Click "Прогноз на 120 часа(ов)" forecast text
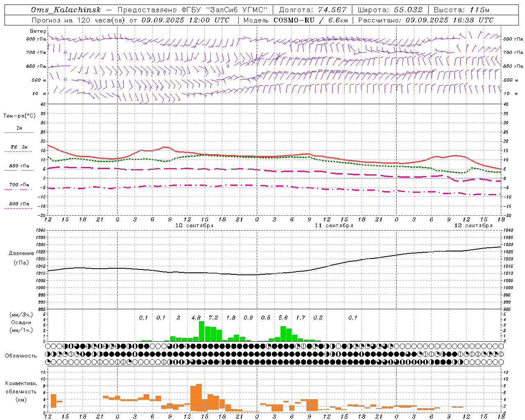Screen dimensions: 525x420 [x=79, y=20]
